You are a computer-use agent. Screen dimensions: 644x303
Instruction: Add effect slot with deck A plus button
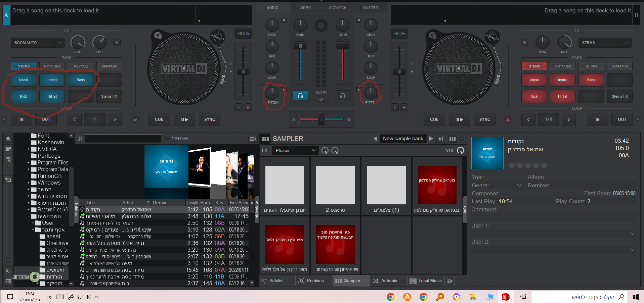click(x=117, y=43)
